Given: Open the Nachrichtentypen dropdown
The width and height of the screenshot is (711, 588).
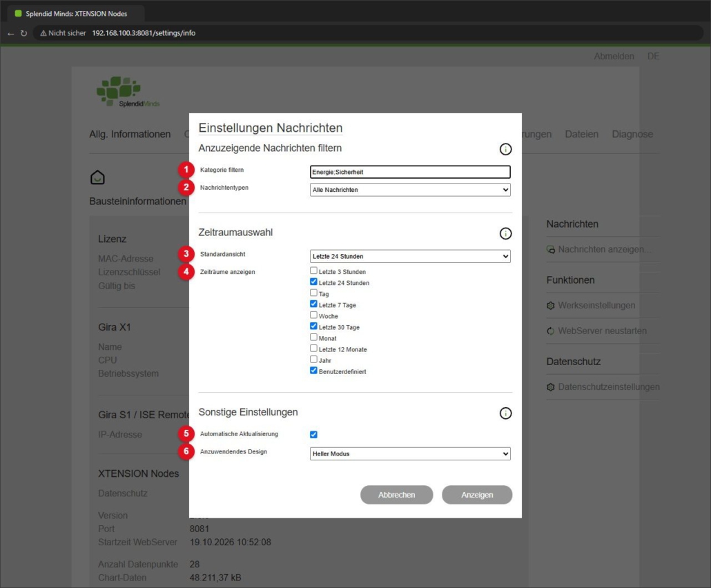Looking at the screenshot, I should (x=410, y=190).
